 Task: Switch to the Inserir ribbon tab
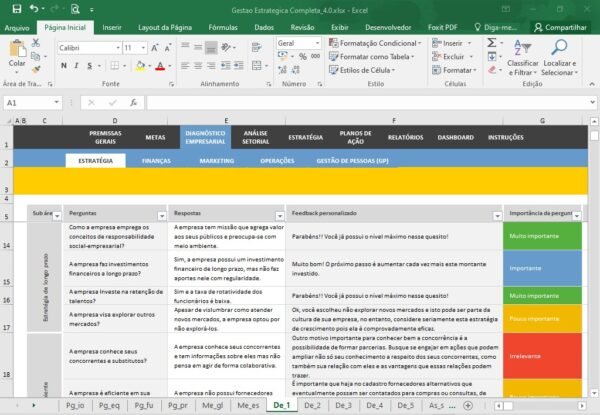(x=112, y=28)
